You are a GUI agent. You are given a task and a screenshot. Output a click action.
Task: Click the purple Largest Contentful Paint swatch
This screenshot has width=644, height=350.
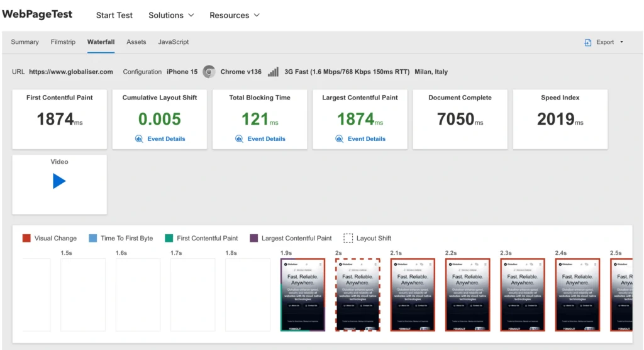253,238
